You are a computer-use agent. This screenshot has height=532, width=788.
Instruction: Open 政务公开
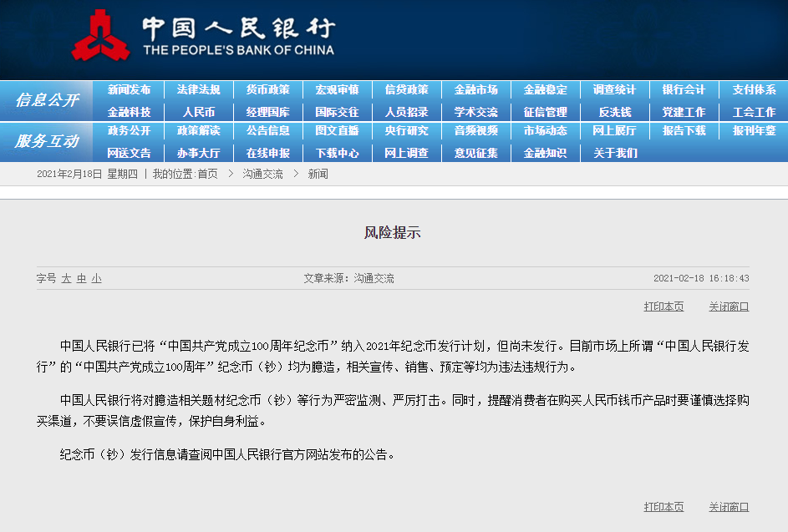point(129,130)
